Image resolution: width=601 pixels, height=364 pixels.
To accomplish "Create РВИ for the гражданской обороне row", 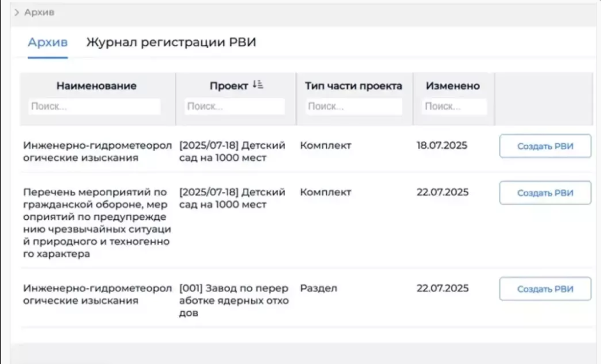I will click(x=545, y=193).
